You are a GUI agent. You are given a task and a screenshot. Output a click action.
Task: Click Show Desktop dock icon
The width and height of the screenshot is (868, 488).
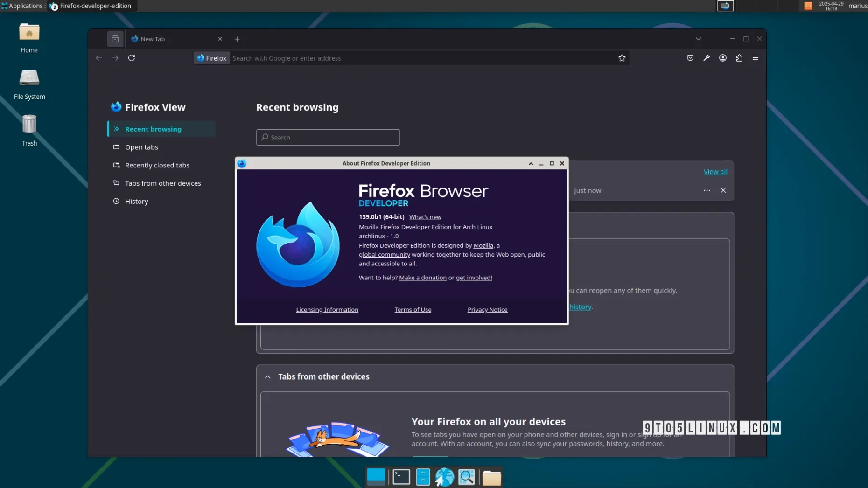pyautogui.click(x=376, y=477)
